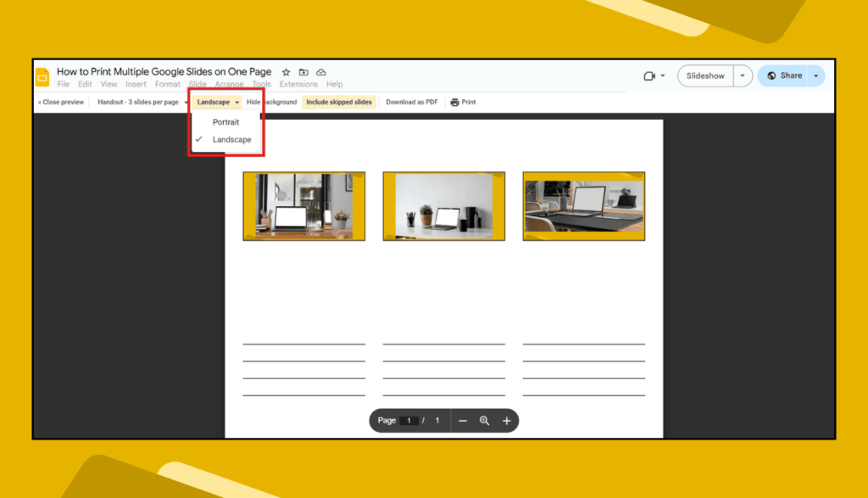Open the Handout slides per page dropdown
The height and width of the screenshot is (498, 868).
142,102
